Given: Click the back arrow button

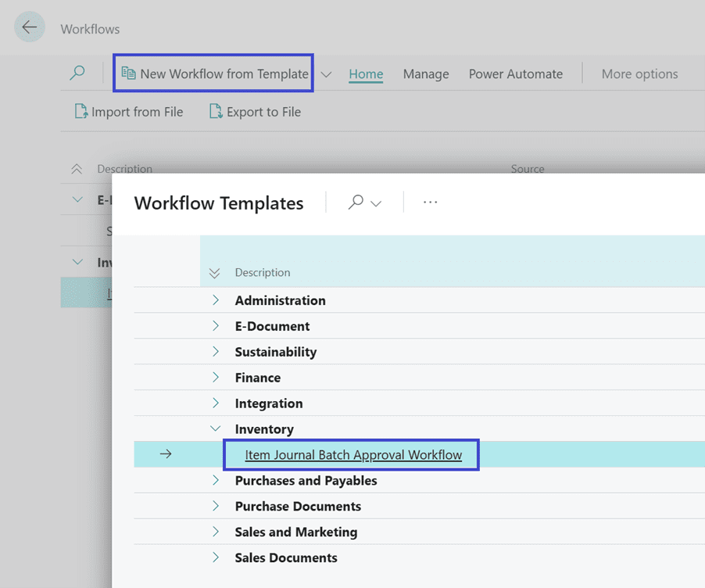Looking at the screenshot, I should click(x=30, y=27).
